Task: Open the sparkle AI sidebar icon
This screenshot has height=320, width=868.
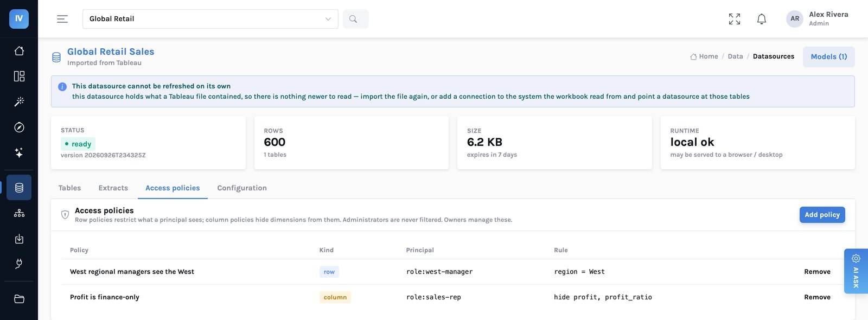Action: click(x=19, y=152)
